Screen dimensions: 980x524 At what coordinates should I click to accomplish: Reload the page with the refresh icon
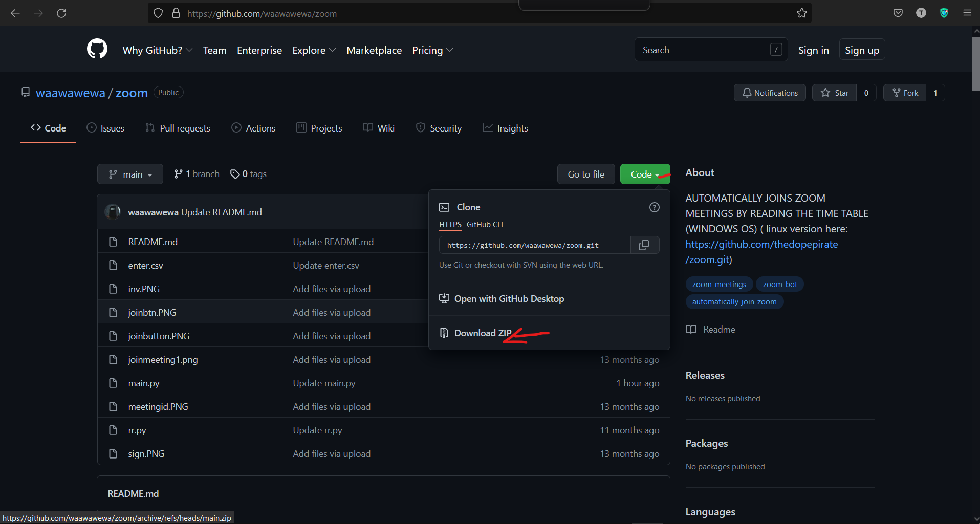tap(61, 13)
